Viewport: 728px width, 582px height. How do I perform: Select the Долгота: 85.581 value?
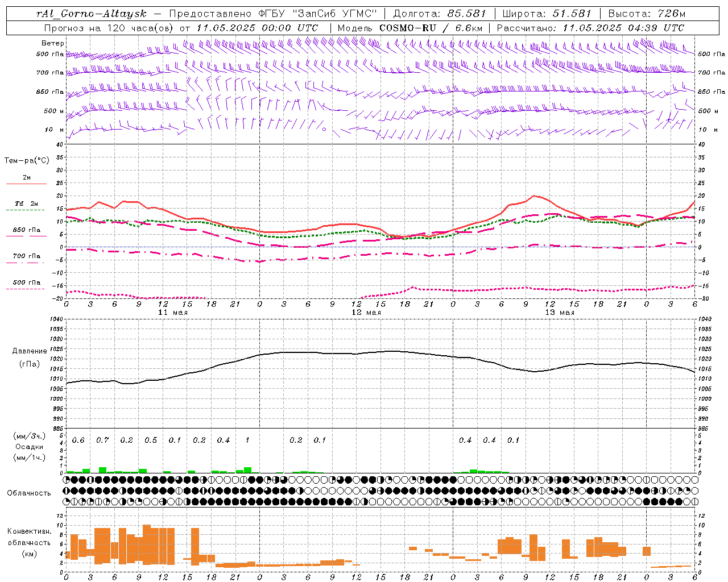439,14
